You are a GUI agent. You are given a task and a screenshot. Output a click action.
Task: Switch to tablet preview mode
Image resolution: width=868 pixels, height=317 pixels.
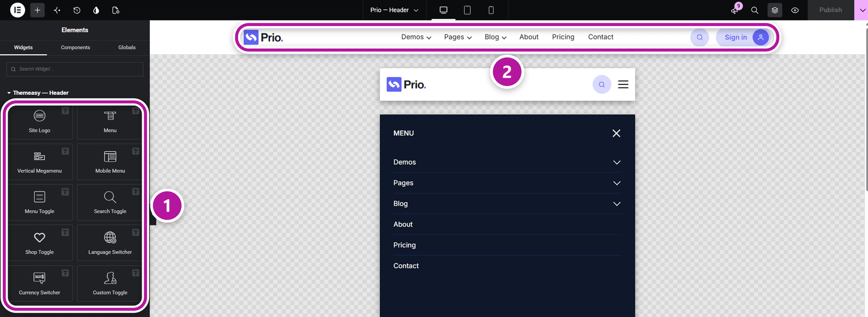(x=467, y=10)
